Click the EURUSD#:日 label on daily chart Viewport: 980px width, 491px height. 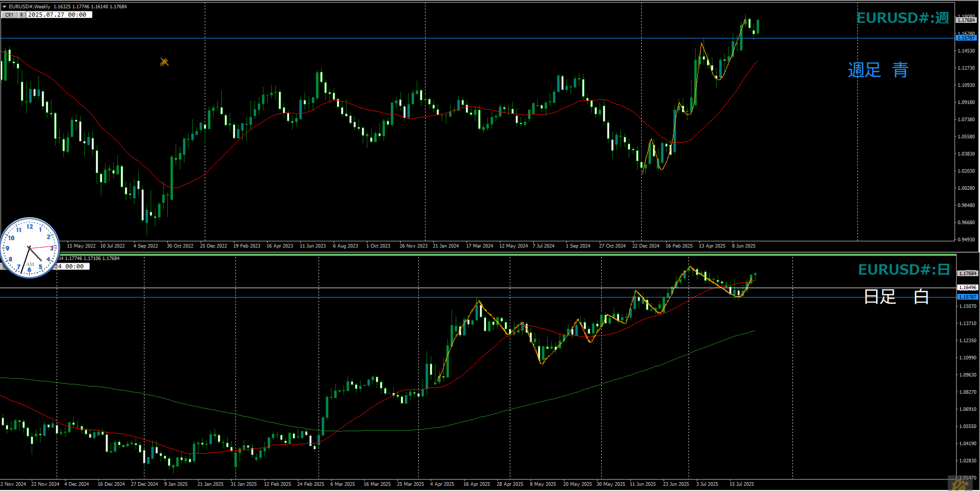[x=904, y=269]
